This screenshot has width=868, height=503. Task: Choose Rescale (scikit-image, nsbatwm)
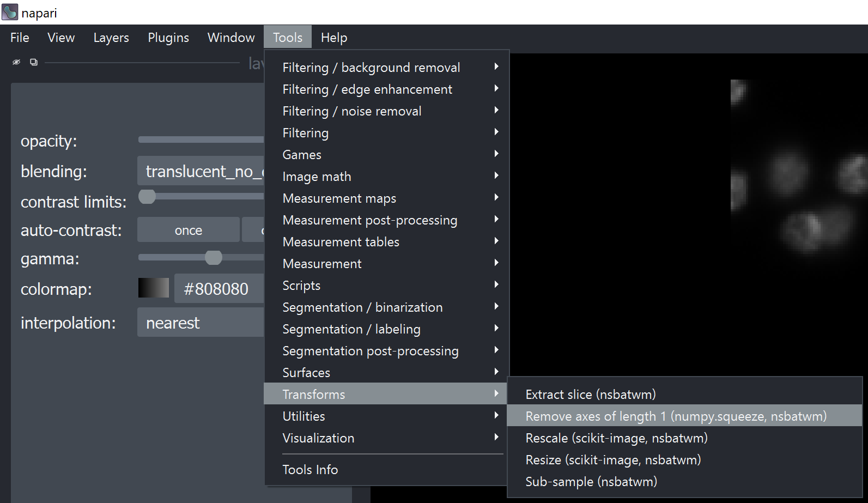(685, 438)
